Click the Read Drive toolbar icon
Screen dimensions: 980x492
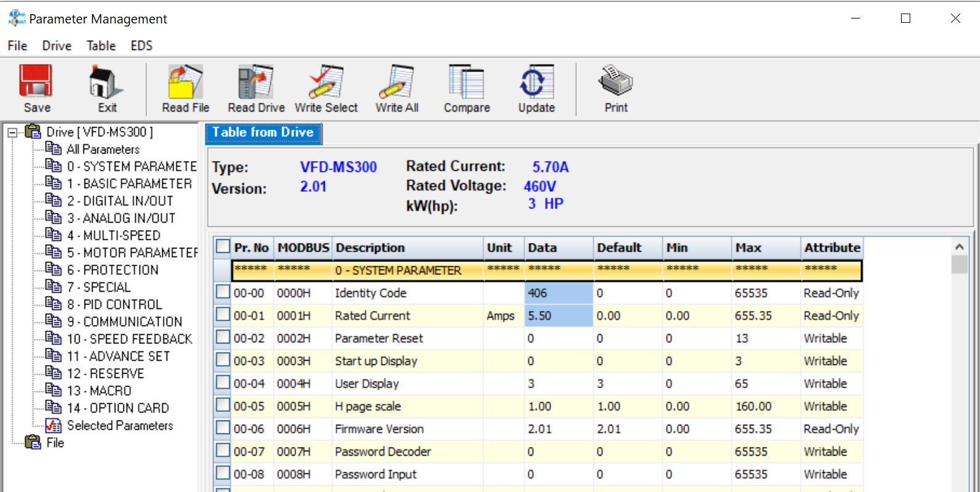255,81
